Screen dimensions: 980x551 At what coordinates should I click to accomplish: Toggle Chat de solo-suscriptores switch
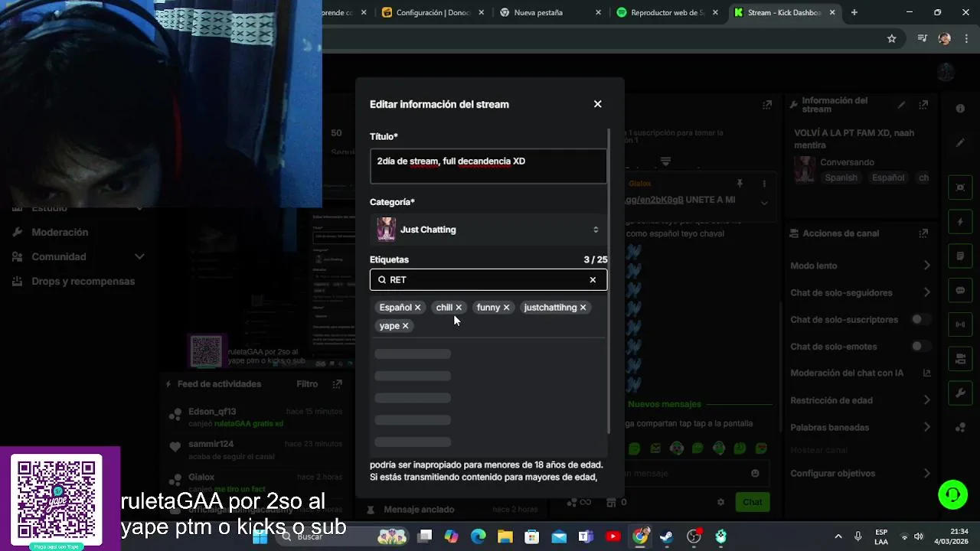(921, 319)
